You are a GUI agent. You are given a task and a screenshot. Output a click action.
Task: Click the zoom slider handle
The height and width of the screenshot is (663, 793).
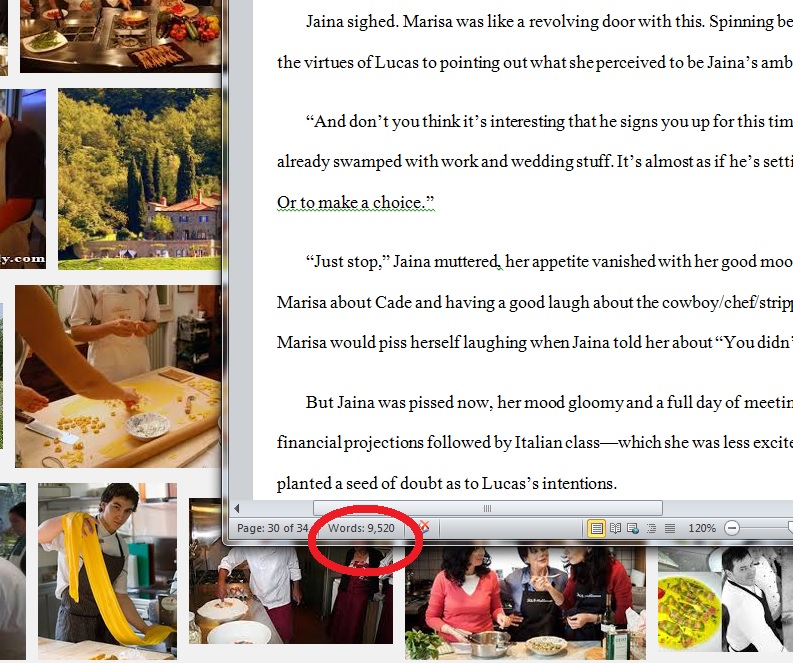(x=790, y=528)
